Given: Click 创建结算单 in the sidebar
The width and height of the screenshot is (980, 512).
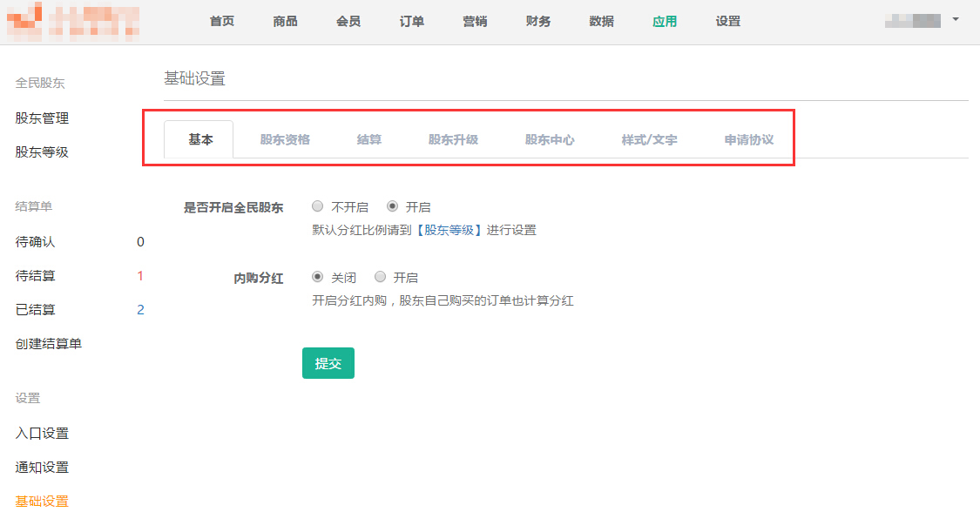Looking at the screenshot, I should pyautogui.click(x=49, y=344).
